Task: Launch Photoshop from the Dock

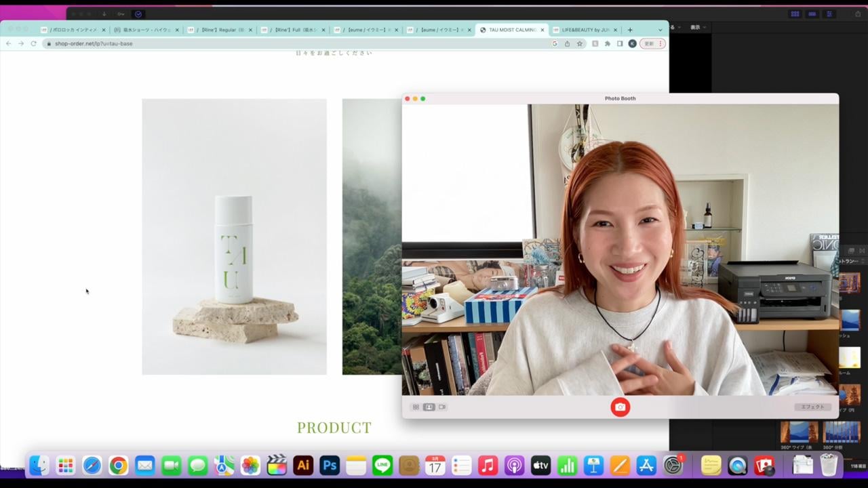Action: click(x=330, y=466)
